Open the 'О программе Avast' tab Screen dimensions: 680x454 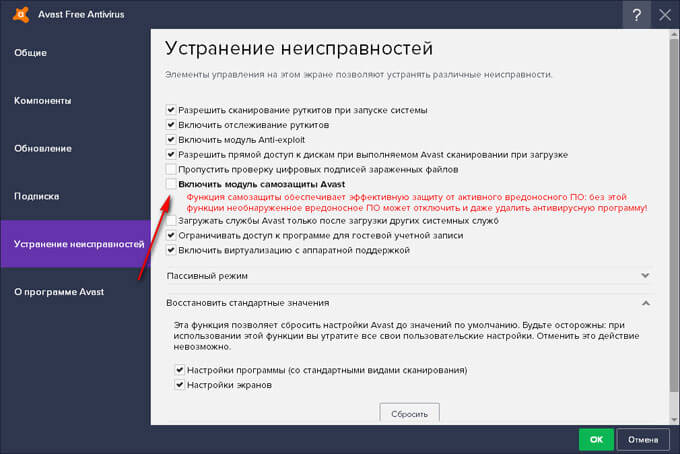click(x=75, y=292)
